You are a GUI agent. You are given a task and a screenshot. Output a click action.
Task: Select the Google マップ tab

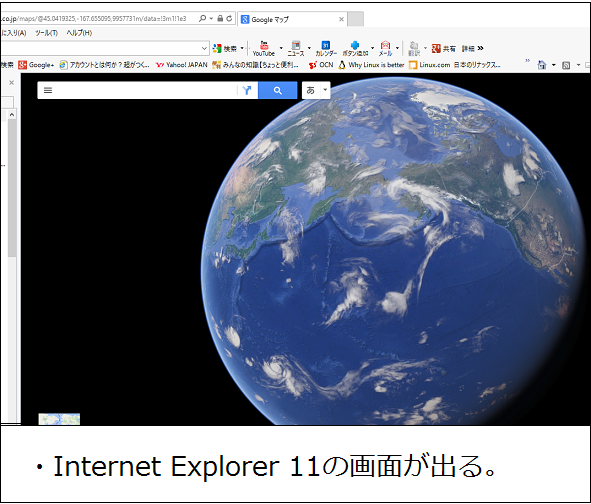click(x=292, y=19)
